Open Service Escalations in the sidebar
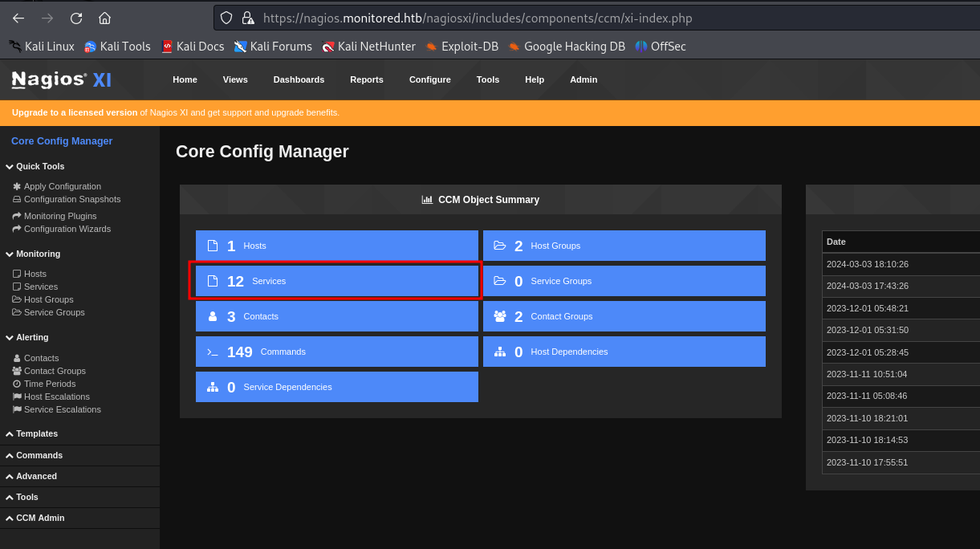Image resolution: width=980 pixels, height=549 pixels. (57, 409)
